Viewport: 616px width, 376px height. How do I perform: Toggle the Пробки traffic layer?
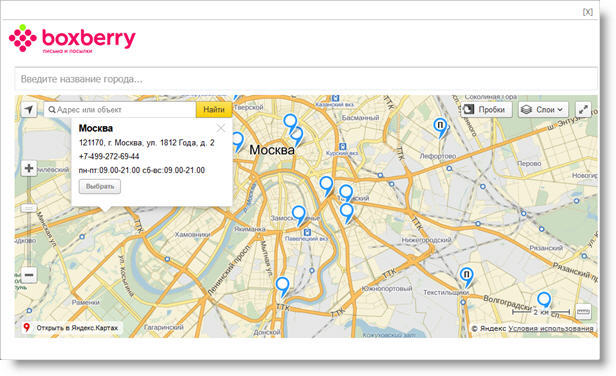[x=486, y=110]
